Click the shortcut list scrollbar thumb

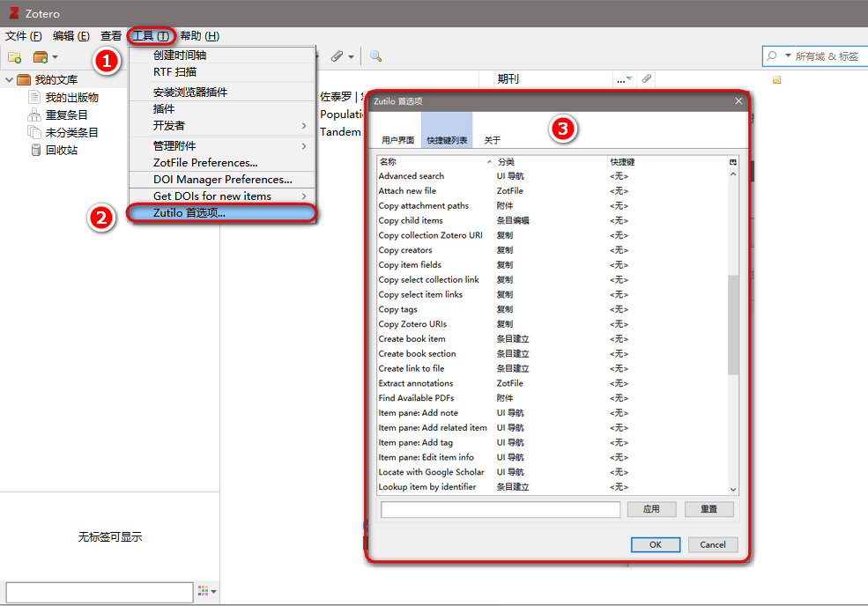[733, 325]
